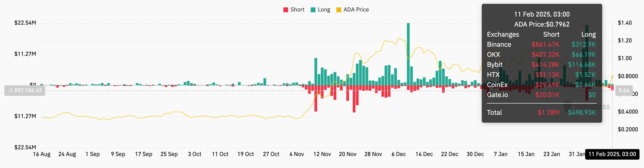Toggle the Long series in legend
The height and width of the screenshot is (168, 644).
pyautogui.click(x=324, y=10)
